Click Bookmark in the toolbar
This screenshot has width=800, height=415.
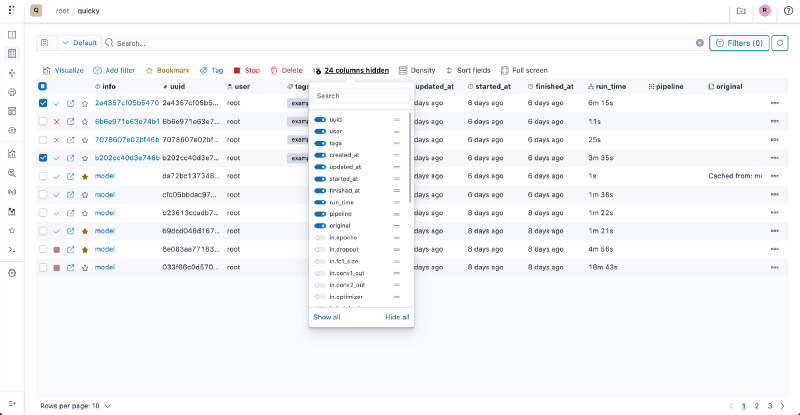point(167,70)
